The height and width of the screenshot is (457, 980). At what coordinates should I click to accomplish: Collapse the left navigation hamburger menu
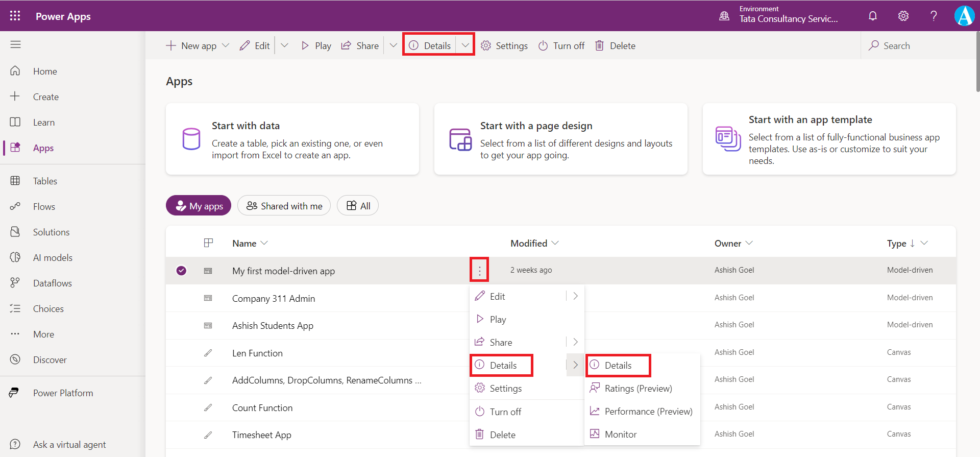15,45
